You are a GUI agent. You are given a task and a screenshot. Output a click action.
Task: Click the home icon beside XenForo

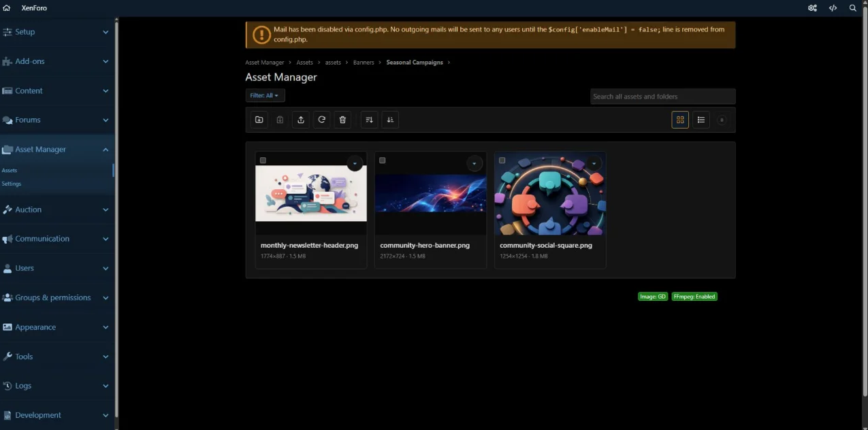coord(7,8)
